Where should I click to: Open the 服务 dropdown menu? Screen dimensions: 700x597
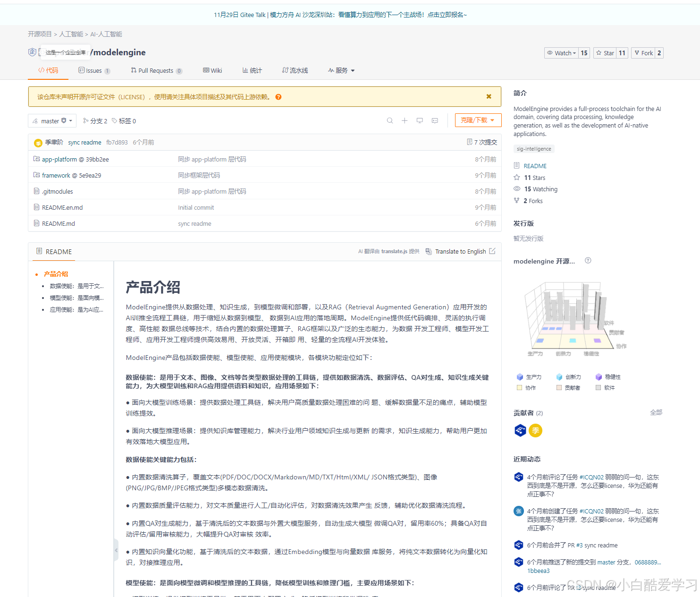[341, 70]
